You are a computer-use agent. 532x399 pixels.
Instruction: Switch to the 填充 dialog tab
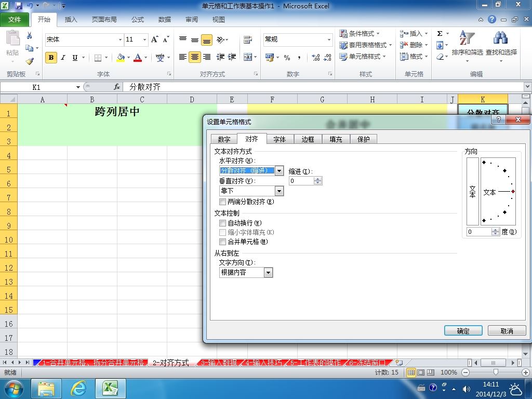click(336, 139)
